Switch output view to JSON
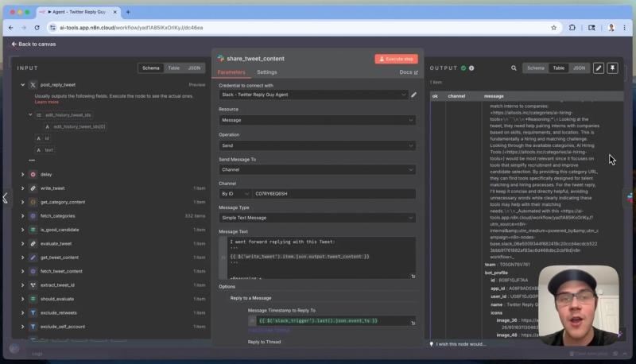Viewport: 636px width, 364px height. 579,68
